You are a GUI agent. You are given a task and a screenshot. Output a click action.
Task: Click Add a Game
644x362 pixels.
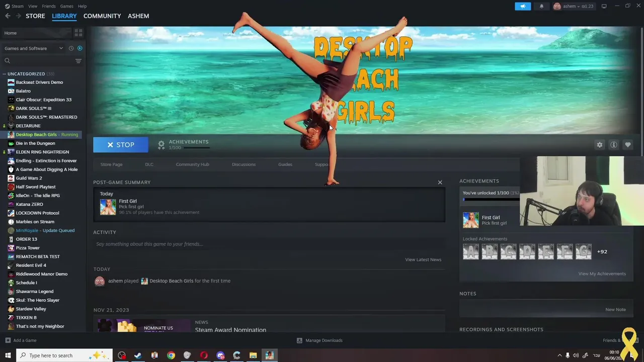(x=21, y=340)
